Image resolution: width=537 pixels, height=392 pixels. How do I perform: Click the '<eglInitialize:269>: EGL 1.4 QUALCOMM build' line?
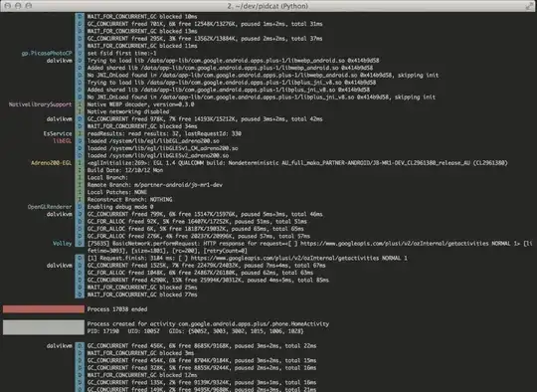[x=297, y=163]
